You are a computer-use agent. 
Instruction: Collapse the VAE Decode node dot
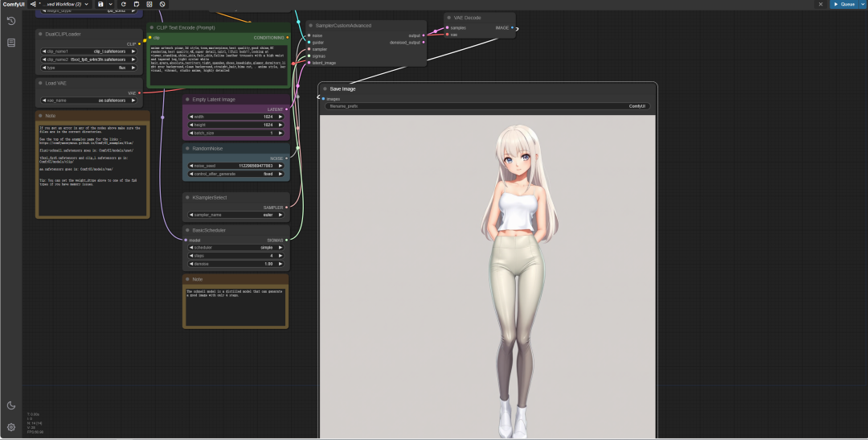click(x=449, y=18)
